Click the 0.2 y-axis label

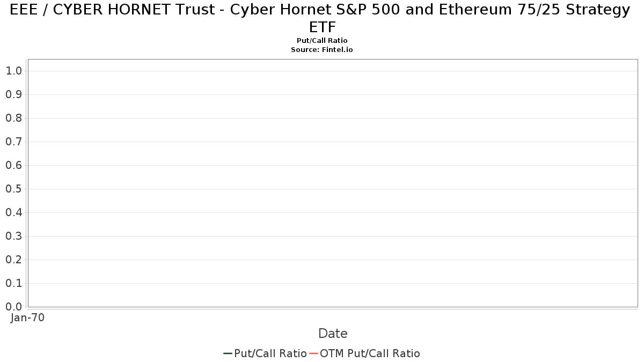pyautogui.click(x=13, y=260)
